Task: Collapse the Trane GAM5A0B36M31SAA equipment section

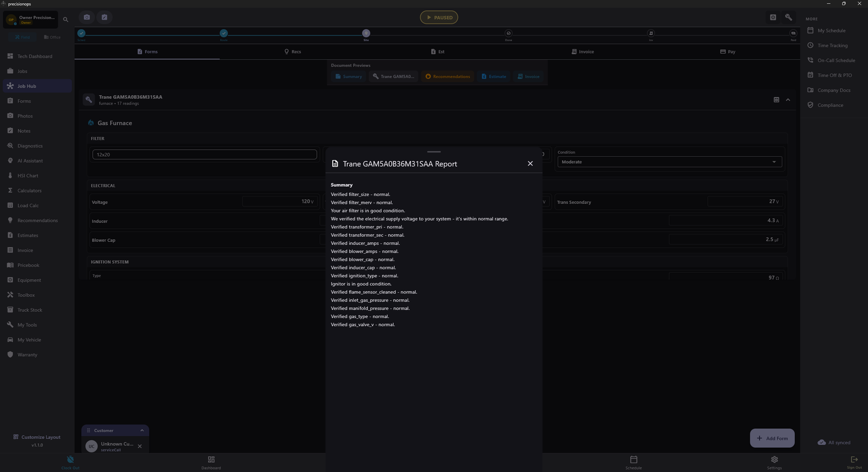Action: click(788, 100)
